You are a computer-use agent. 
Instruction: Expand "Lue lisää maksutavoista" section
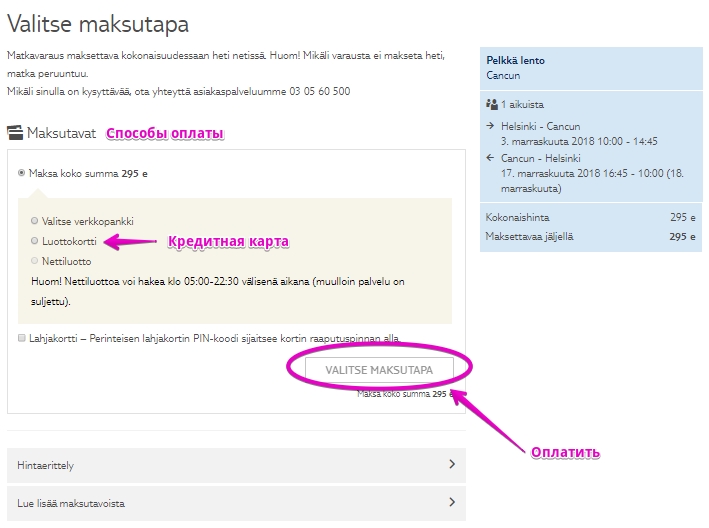[236, 503]
